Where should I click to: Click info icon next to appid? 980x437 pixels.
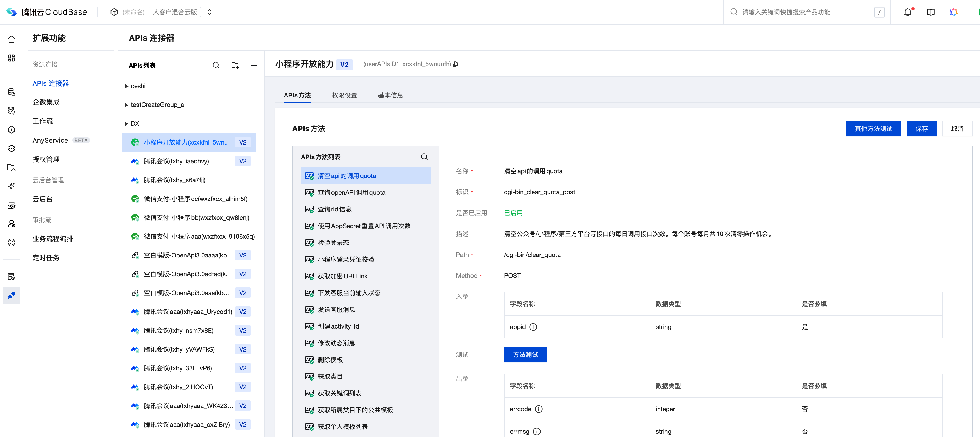click(x=533, y=327)
